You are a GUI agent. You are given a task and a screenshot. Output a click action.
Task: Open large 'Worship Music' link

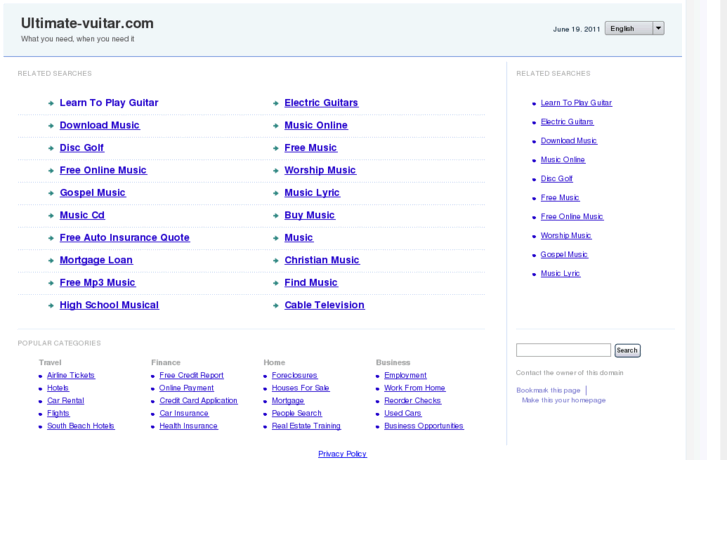(320, 170)
